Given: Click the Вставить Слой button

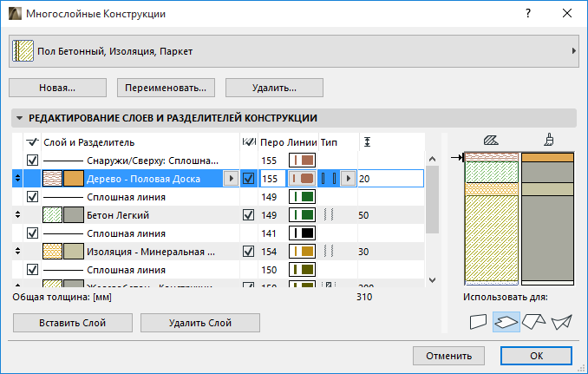Looking at the screenshot, I should (73, 323).
